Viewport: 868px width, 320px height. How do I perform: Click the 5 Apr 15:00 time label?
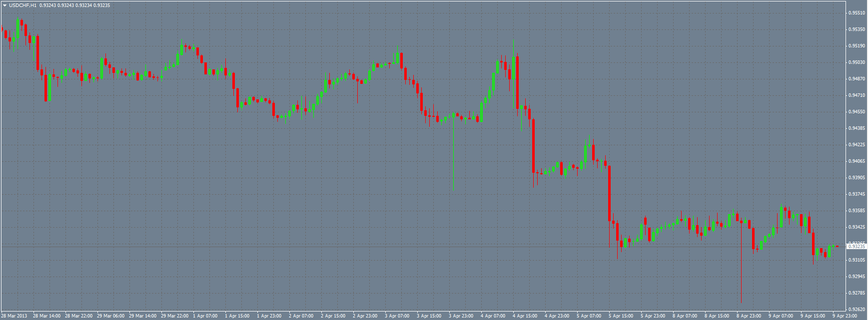(x=621, y=316)
